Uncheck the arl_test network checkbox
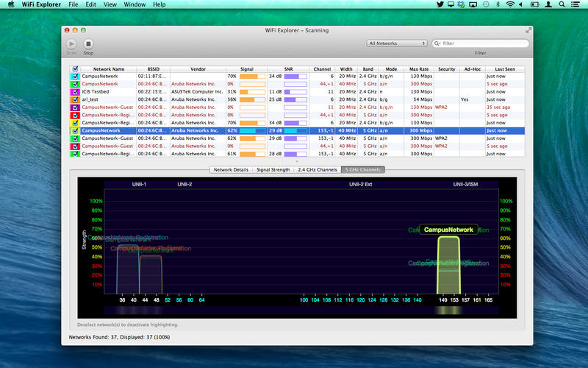 point(75,99)
